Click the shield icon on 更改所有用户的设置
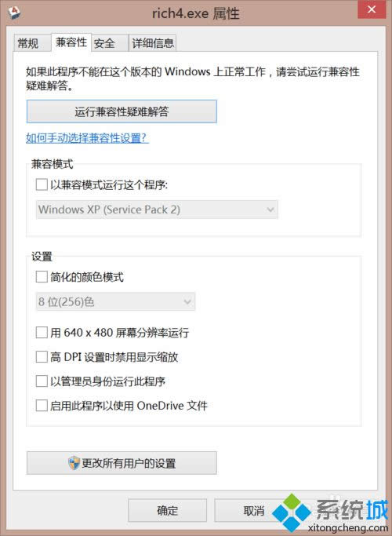Image resolution: width=392 pixels, height=536 pixels. [x=74, y=463]
